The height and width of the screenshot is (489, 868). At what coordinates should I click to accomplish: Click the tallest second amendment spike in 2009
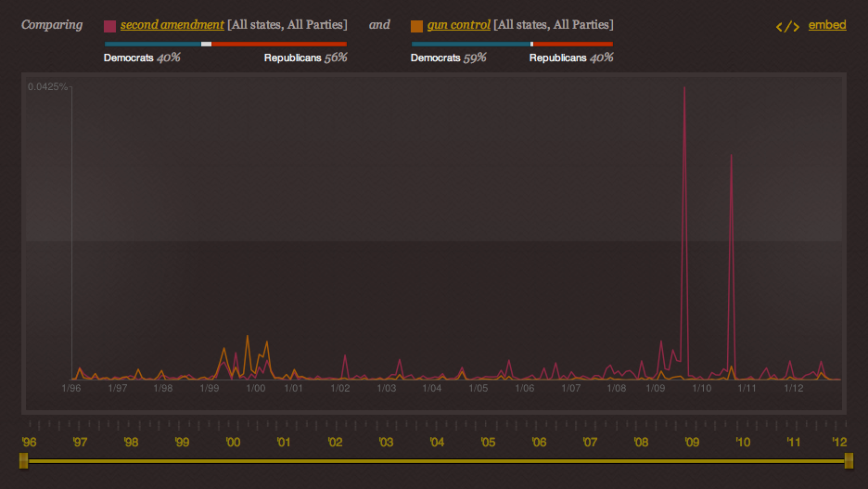coord(684,88)
